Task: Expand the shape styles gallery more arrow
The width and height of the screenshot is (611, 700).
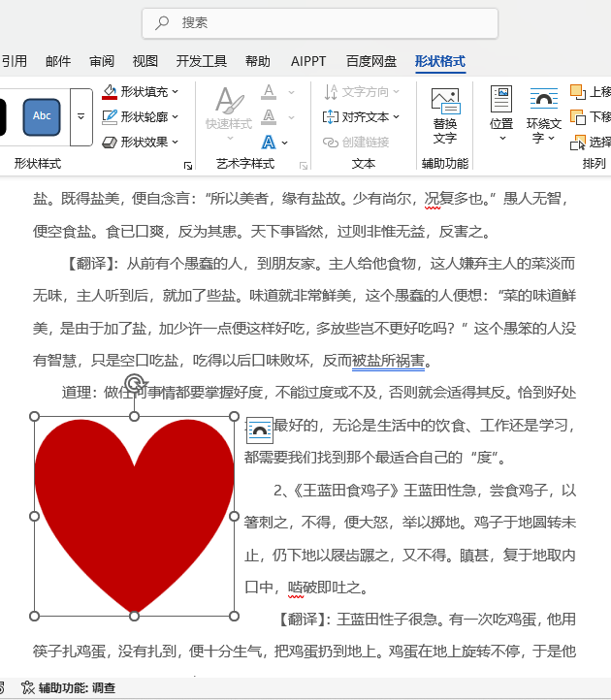Action: point(81,117)
